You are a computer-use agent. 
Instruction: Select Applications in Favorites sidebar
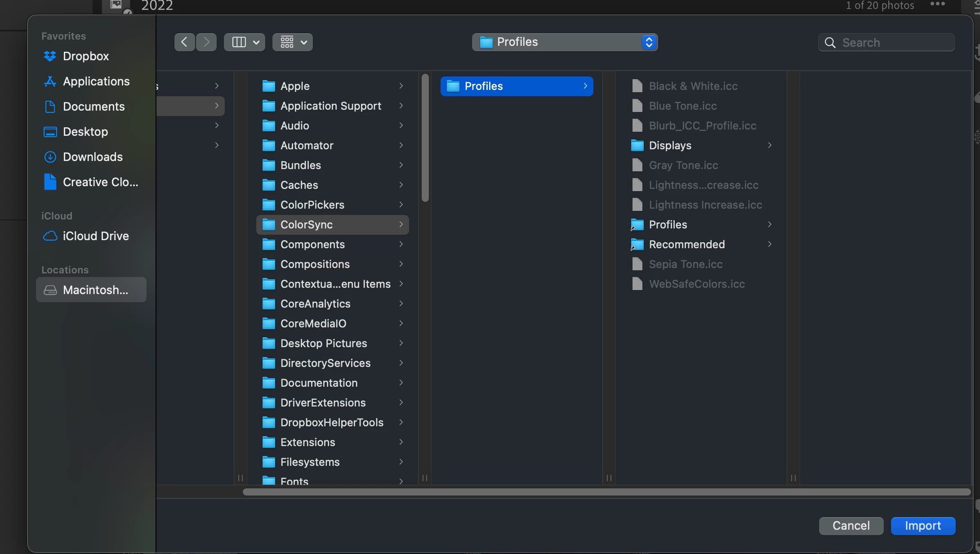click(x=96, y=81)
